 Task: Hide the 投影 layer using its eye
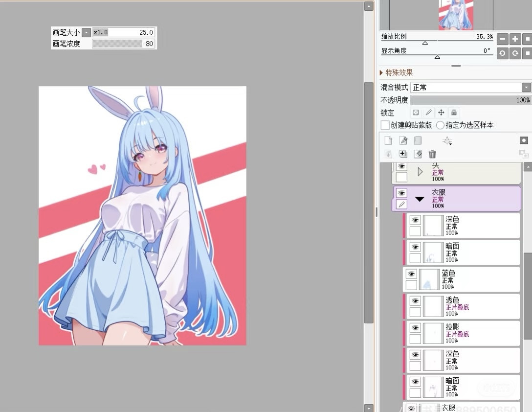click(x=415, y=327)
